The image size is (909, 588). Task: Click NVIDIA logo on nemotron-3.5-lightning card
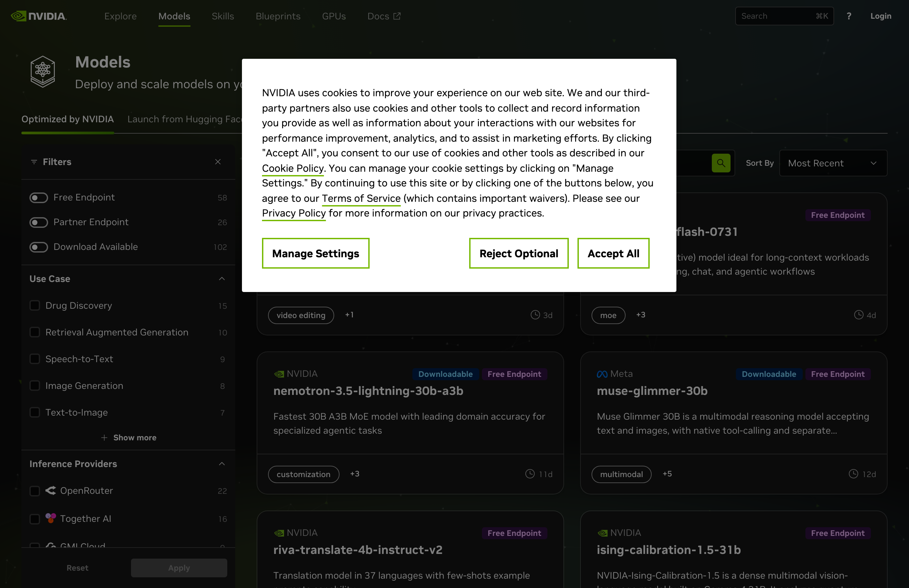pos(279,374)
